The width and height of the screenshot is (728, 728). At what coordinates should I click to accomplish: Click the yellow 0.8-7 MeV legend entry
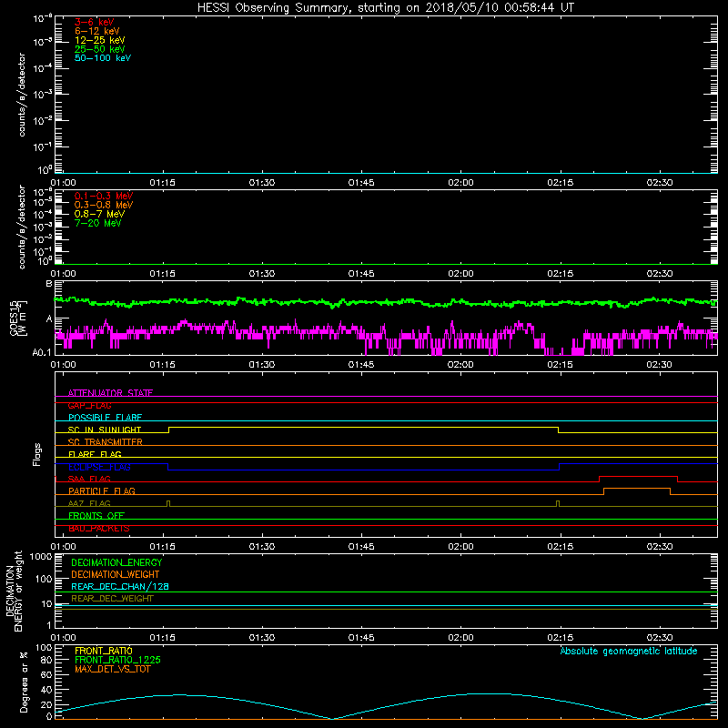99,214
